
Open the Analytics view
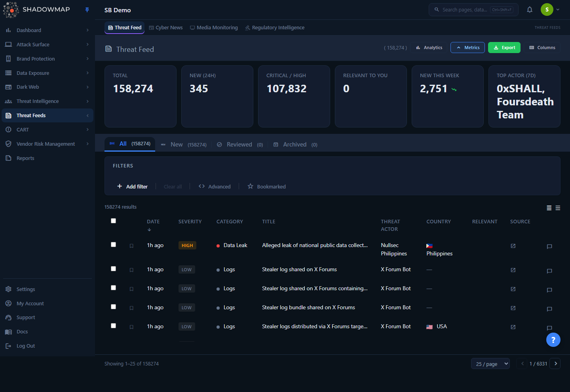point(429,48)
